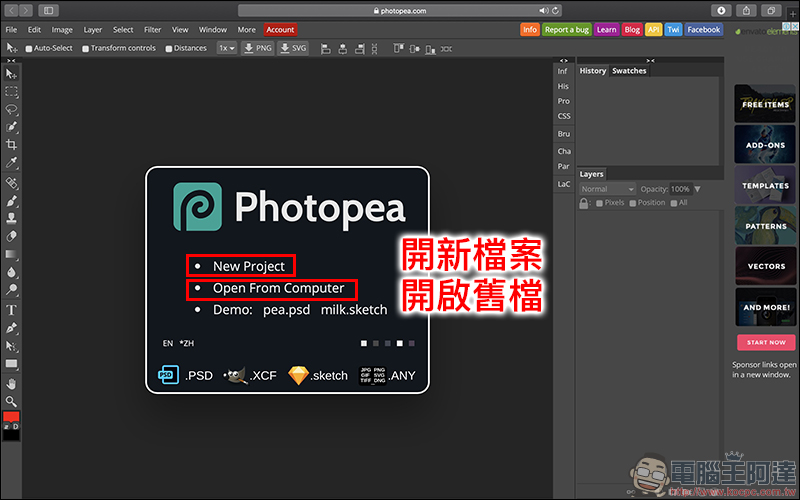Image resolution: width=800 pixels, height=500 pixels.
Task: Enable the Transform controls checkbox
Action: coord(86,48)
